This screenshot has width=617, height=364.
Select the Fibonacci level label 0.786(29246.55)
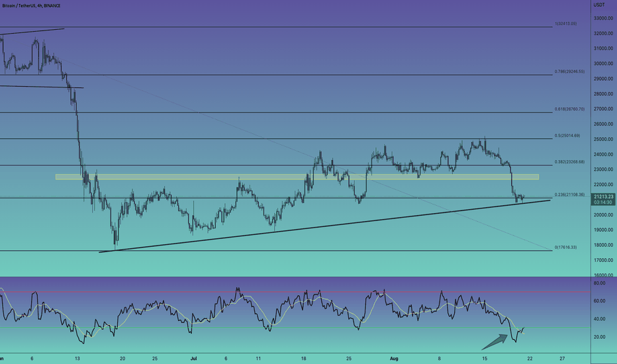tap(569, 71)
